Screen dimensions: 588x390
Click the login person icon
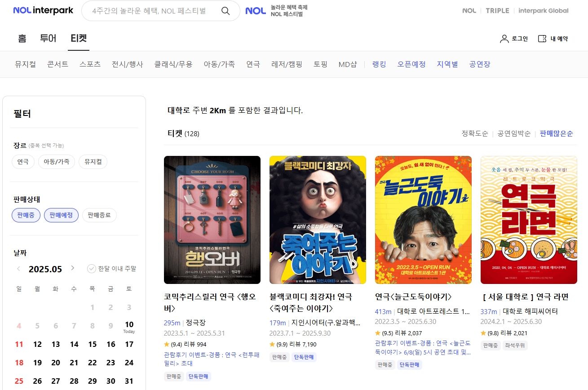(504, 39)
